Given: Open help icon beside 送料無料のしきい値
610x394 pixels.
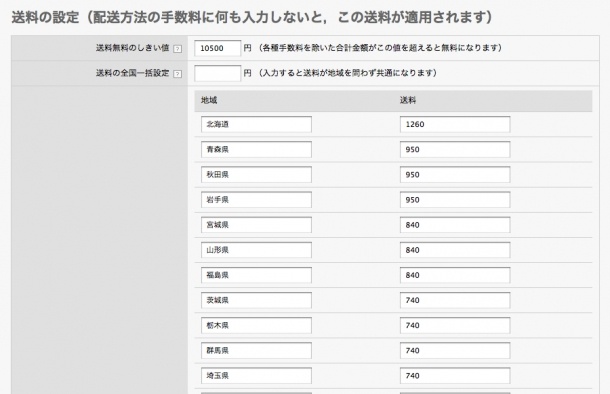Looking at the screenshot, I should point(177,49).
